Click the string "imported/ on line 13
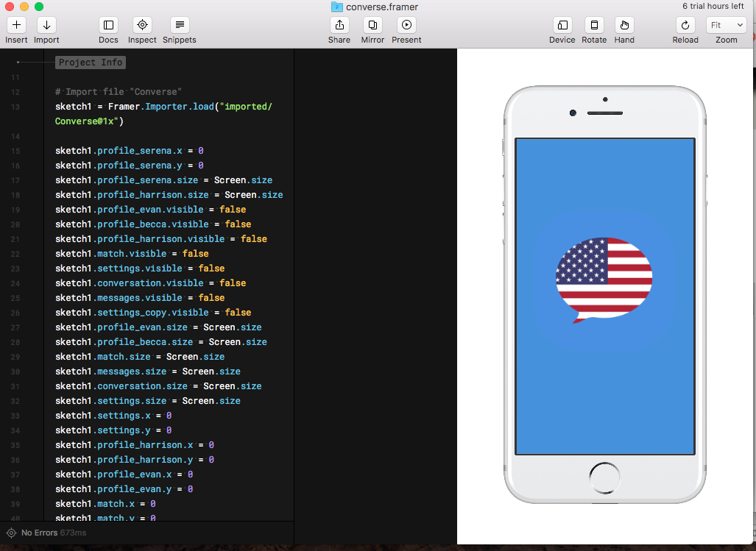Screen dimensions: 756x551 click(x=246, y=107)
